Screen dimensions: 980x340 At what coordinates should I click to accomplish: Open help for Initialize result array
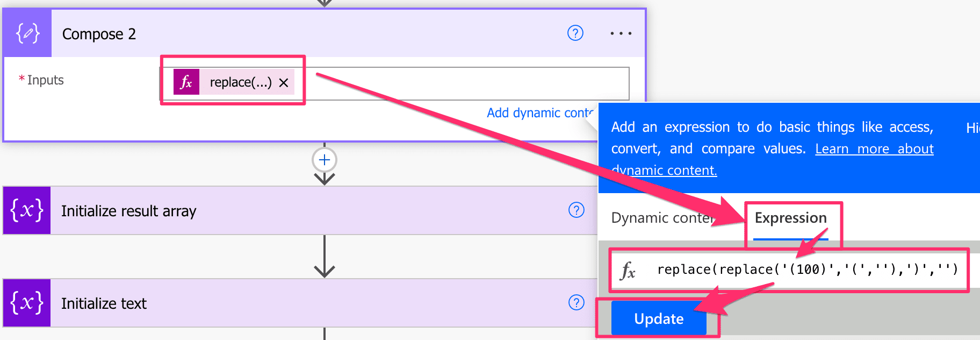575,211
